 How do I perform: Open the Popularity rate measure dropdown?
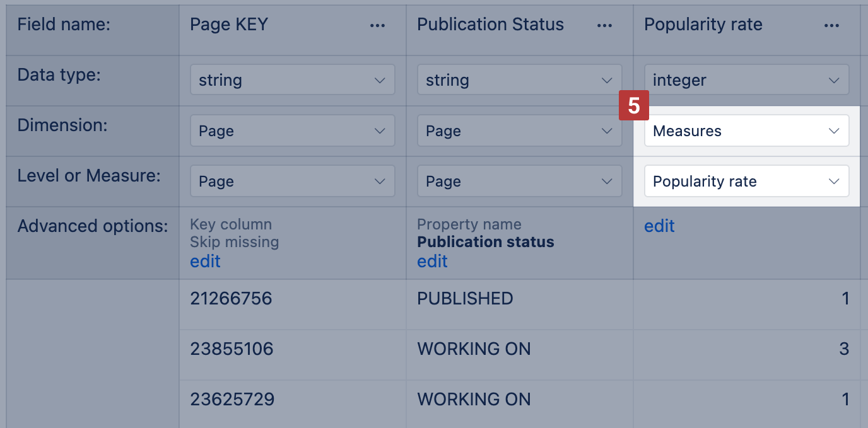[x=746, y=182]
